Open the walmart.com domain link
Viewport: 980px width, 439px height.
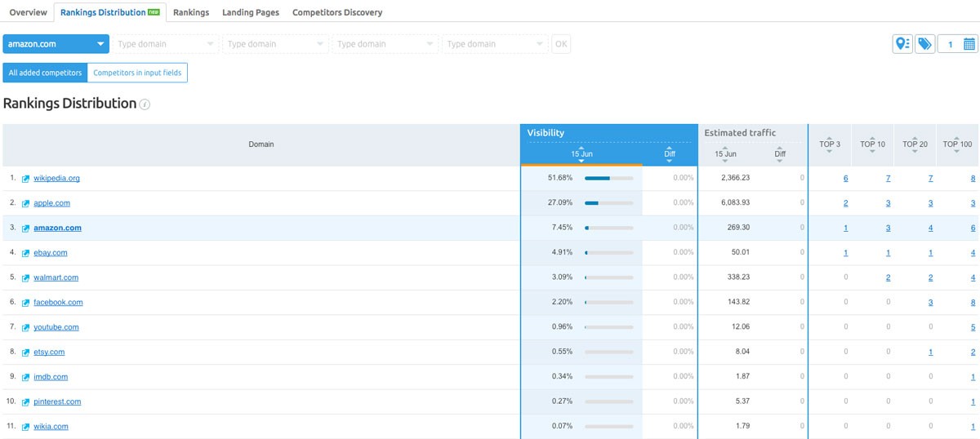56,277
